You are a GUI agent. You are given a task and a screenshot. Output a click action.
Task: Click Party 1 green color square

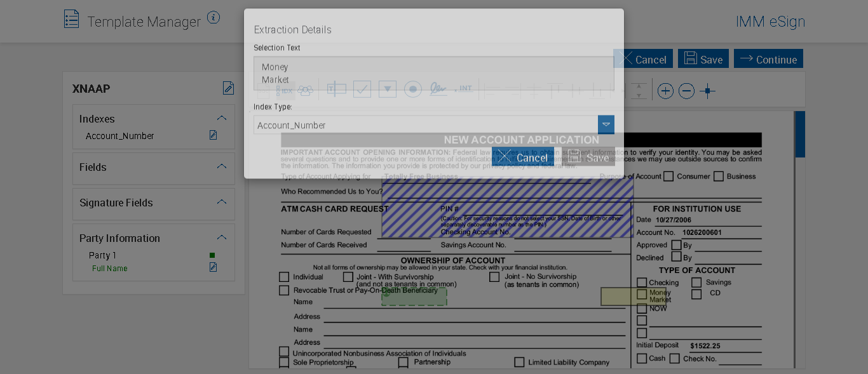coord(212,255)
